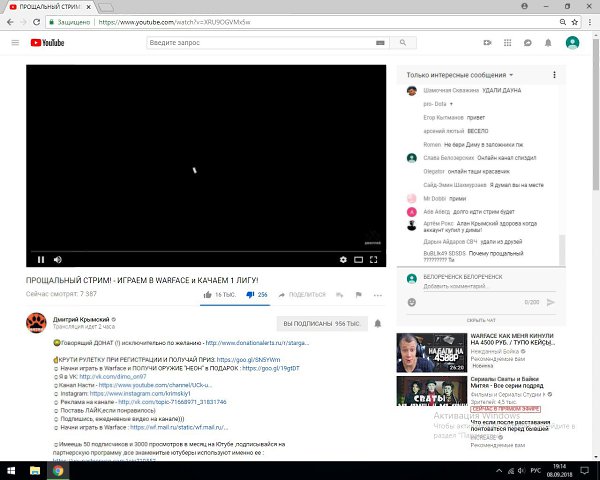Open the YouTube apps grid
600x480 pixels.
click(x=507, y=43)
